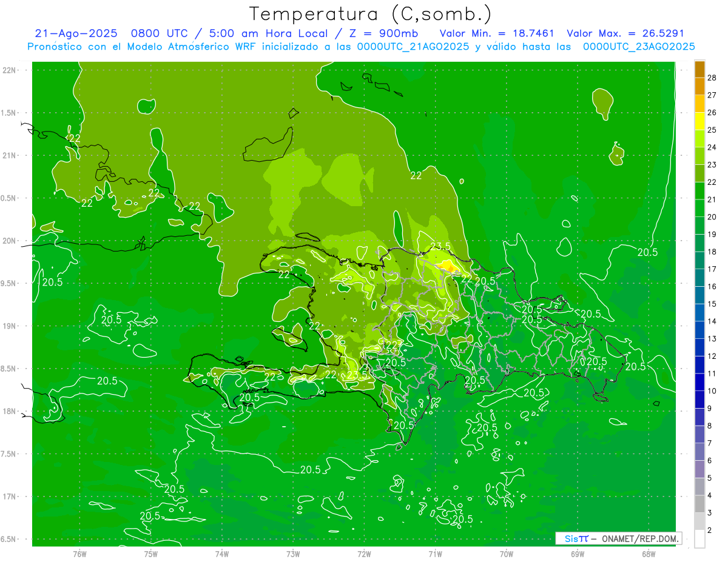
Task: Click the '18N' latitude axis label
Action: 10,412
